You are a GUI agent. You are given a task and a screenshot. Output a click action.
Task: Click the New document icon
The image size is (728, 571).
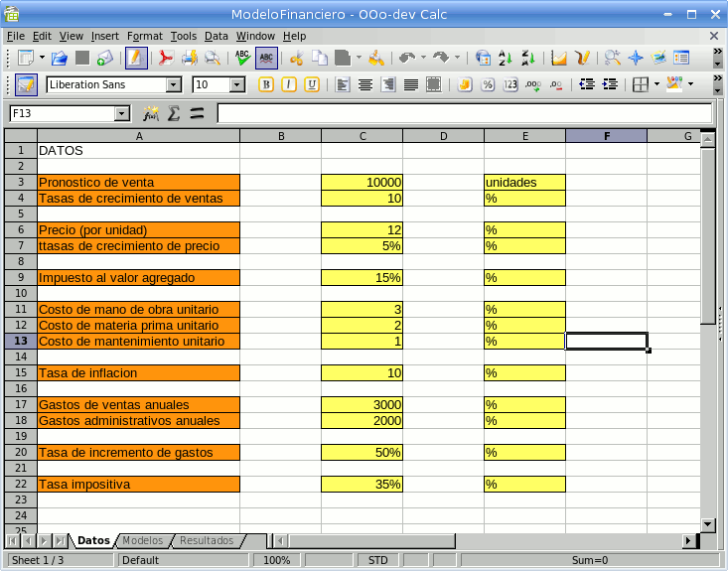pos(25,58)
